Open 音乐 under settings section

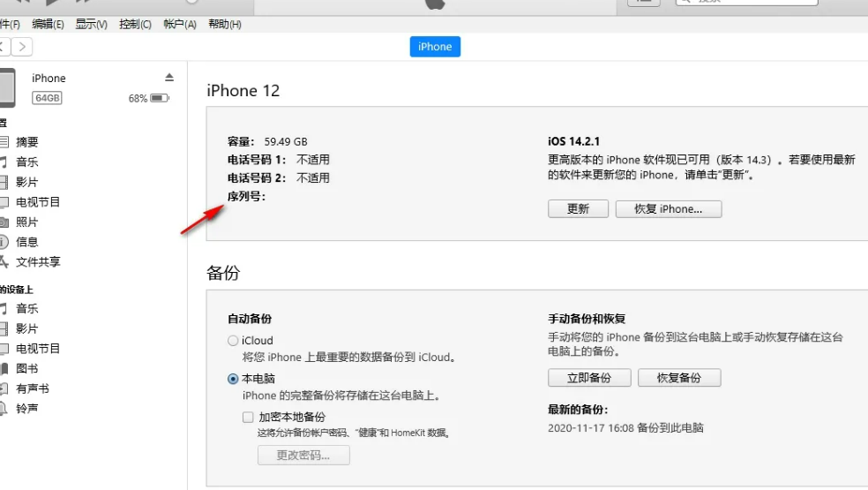[x=27, y=162]
